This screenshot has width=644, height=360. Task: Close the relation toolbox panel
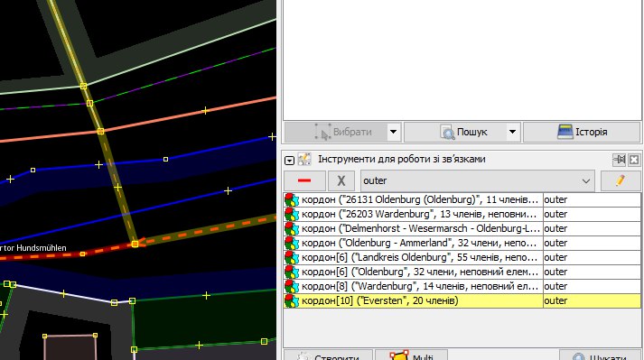(634, 160)
